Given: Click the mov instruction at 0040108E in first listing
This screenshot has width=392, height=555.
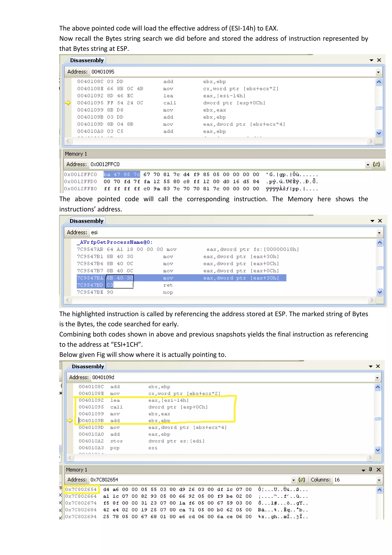Looking at the screenshot, I should tap(178, 89).
